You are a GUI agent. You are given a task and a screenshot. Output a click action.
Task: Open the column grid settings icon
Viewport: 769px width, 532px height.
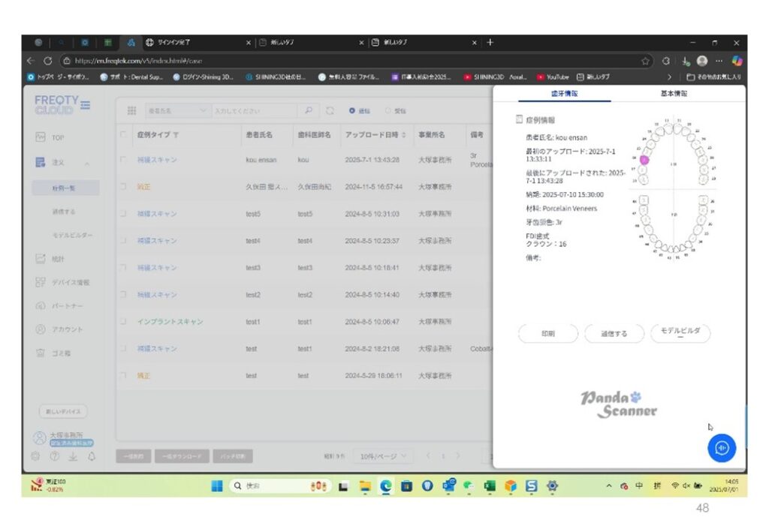pos(131,110)
